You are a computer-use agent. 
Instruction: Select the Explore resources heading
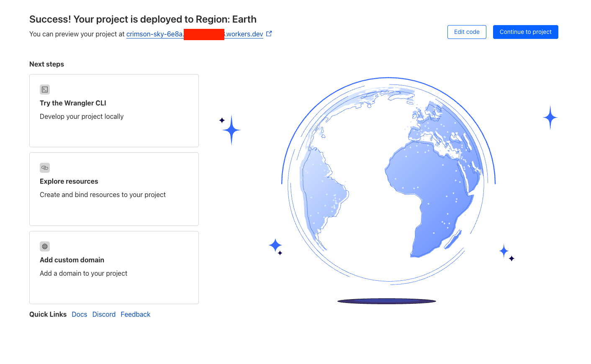tap(69, 181)
